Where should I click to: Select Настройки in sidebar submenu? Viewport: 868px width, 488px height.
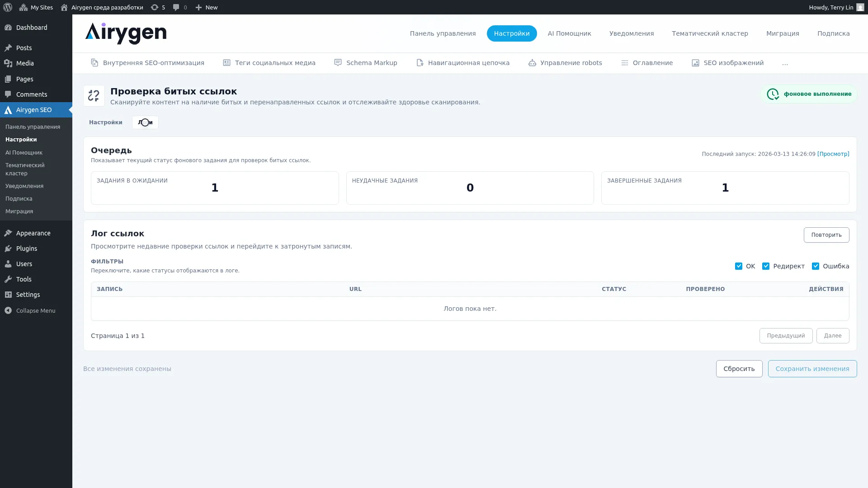[21, 140]
